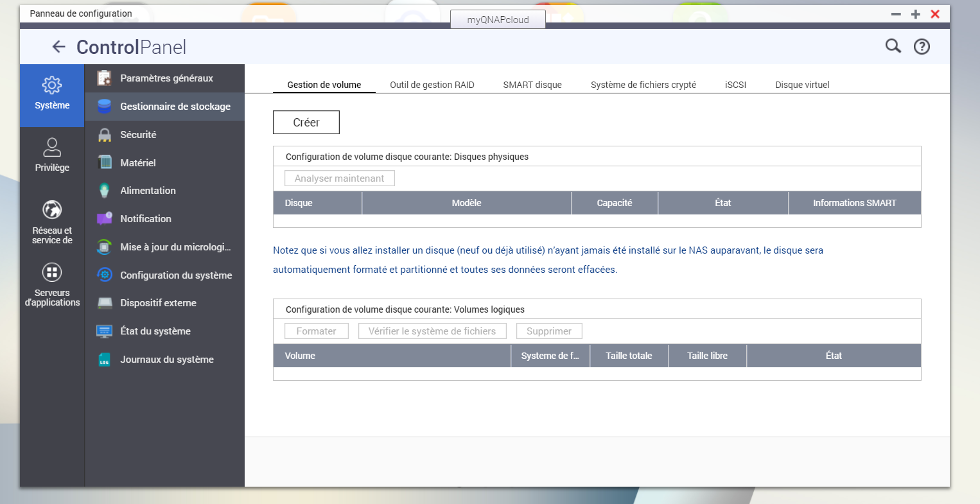Click État header in logical volumes table
The image size is (980, 504).
pos(834,356)
